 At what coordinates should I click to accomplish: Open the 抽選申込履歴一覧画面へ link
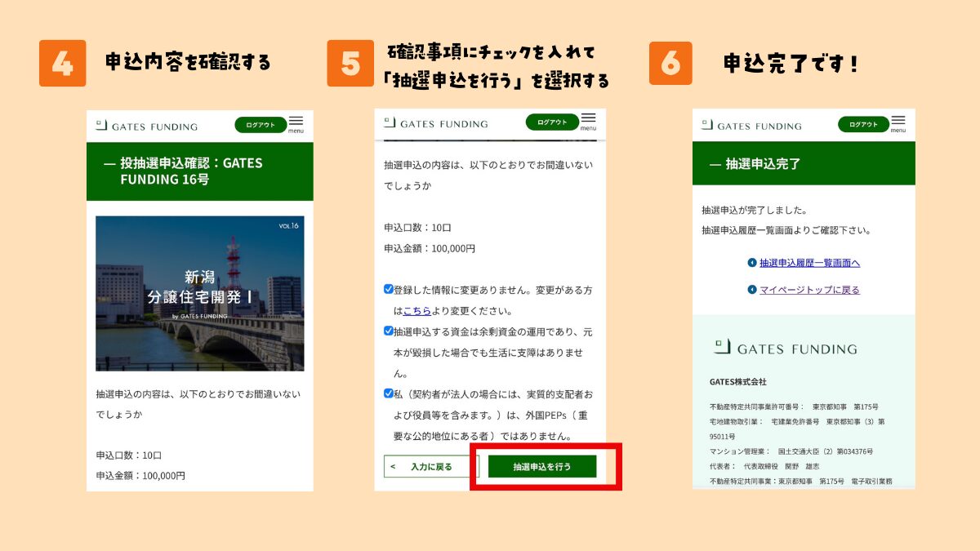click(809, 263)
